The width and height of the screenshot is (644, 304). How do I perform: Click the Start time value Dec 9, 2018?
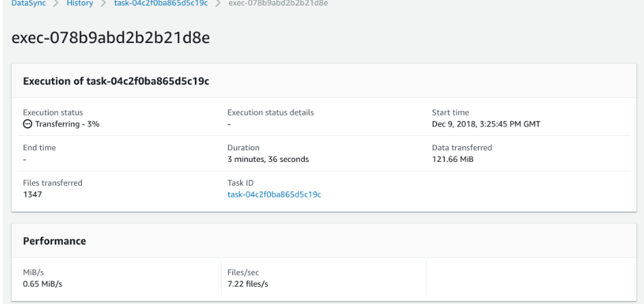tap(486, 124)
